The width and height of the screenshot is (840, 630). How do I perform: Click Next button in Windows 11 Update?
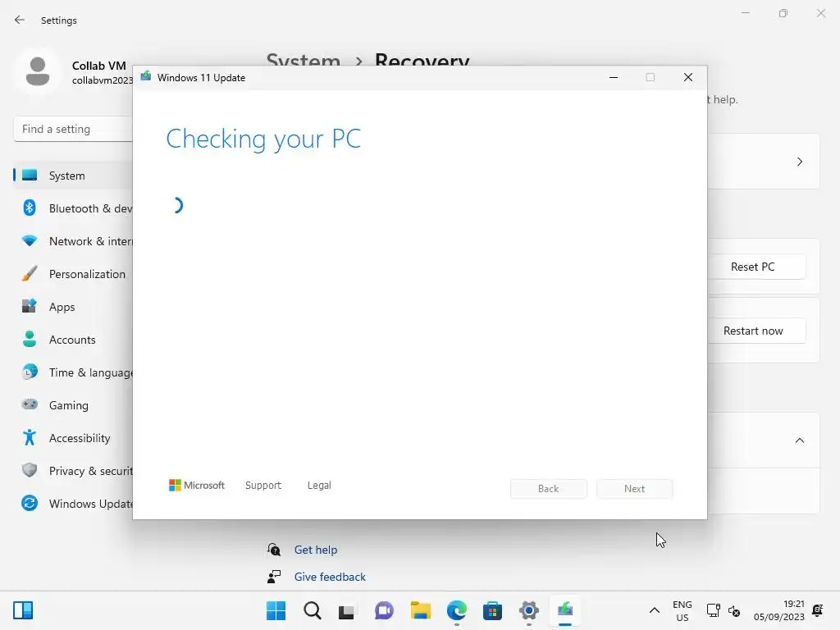tap(635, 489)
